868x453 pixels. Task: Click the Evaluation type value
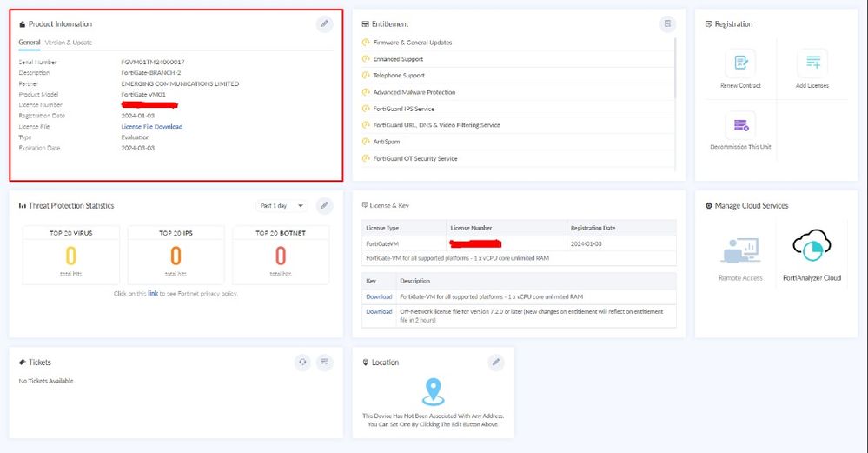coord(135,137)
